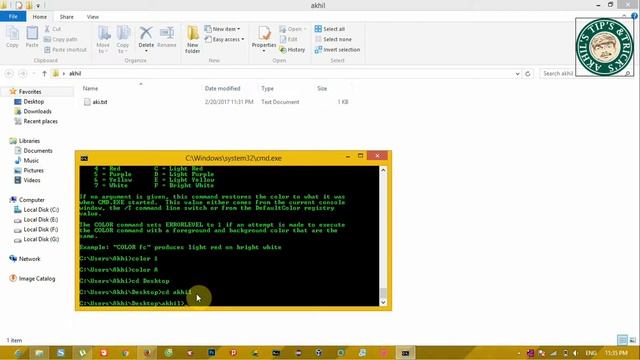Screen dimensions: 640x360
Task: Click the Open button in the ribbon
Action: coord(293,29)
